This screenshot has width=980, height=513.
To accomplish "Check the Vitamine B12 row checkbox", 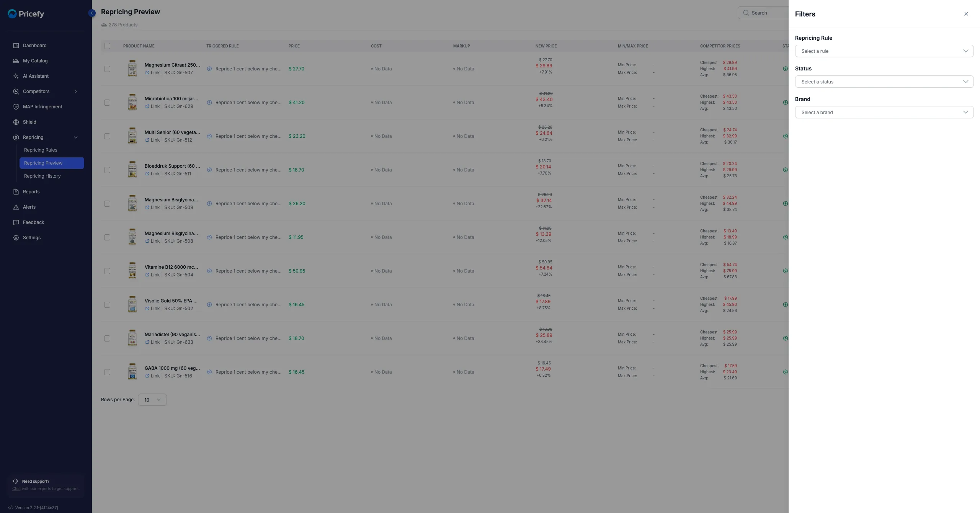I will point(107,271).
